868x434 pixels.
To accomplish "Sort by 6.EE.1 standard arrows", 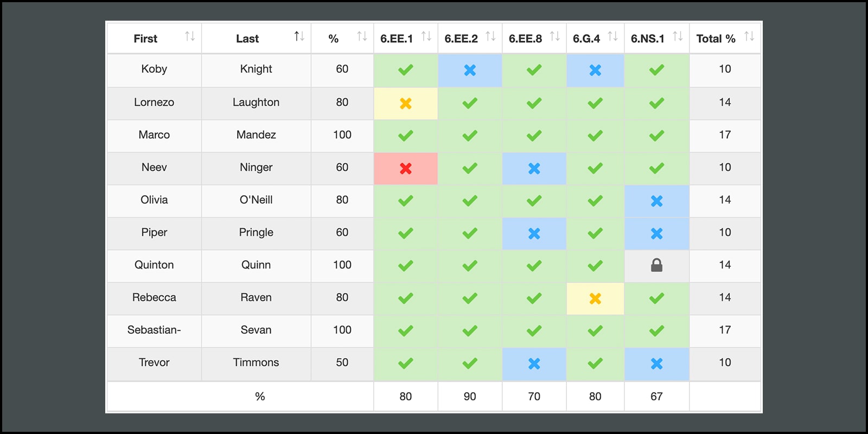I will click(x=426, y=36).
